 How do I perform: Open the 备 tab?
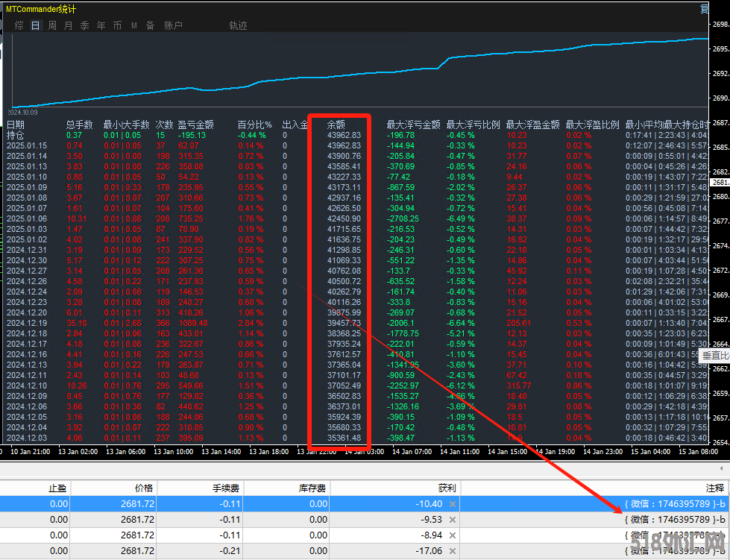(x=151, y=25)
